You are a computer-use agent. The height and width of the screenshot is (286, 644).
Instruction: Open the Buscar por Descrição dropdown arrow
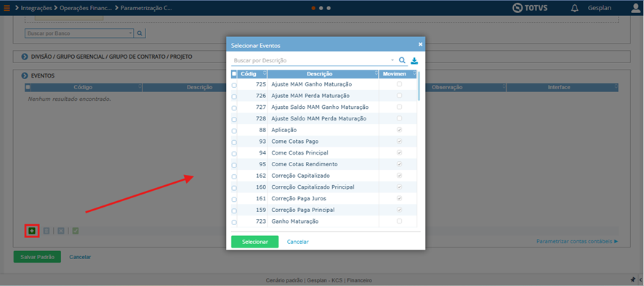(393, 60)
